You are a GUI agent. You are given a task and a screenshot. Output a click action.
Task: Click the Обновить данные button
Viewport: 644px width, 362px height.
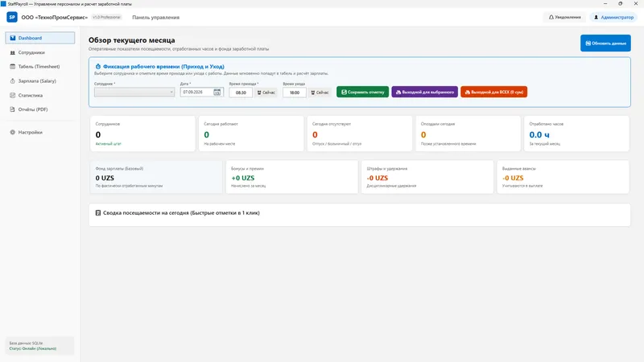tap(605, 43)
